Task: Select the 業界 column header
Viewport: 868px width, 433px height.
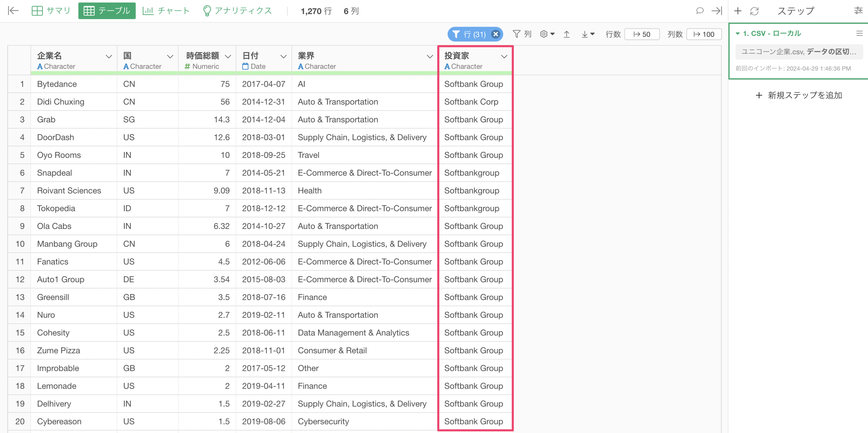Action: pos(364,60)
